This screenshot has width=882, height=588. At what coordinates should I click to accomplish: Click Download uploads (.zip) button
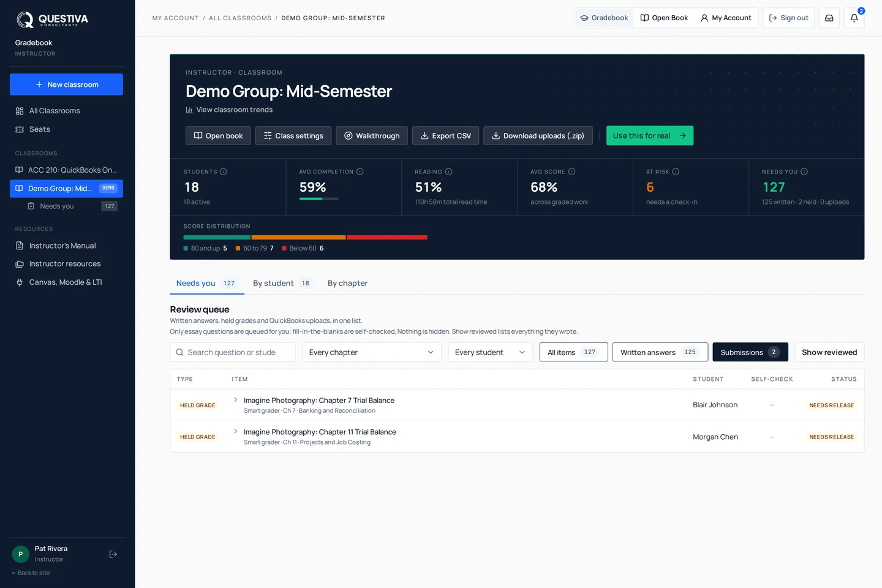pyautogui.click(x=538, y=135)
